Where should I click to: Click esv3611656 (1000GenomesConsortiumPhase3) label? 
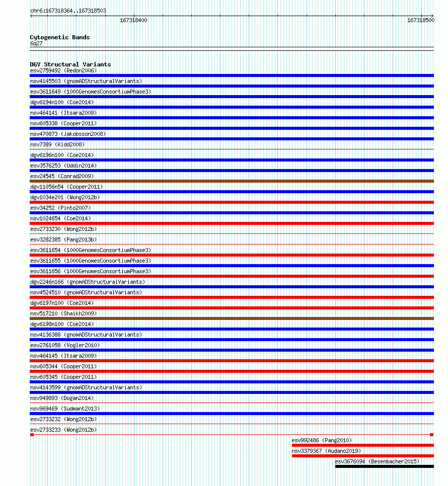(x=91, y=271)
